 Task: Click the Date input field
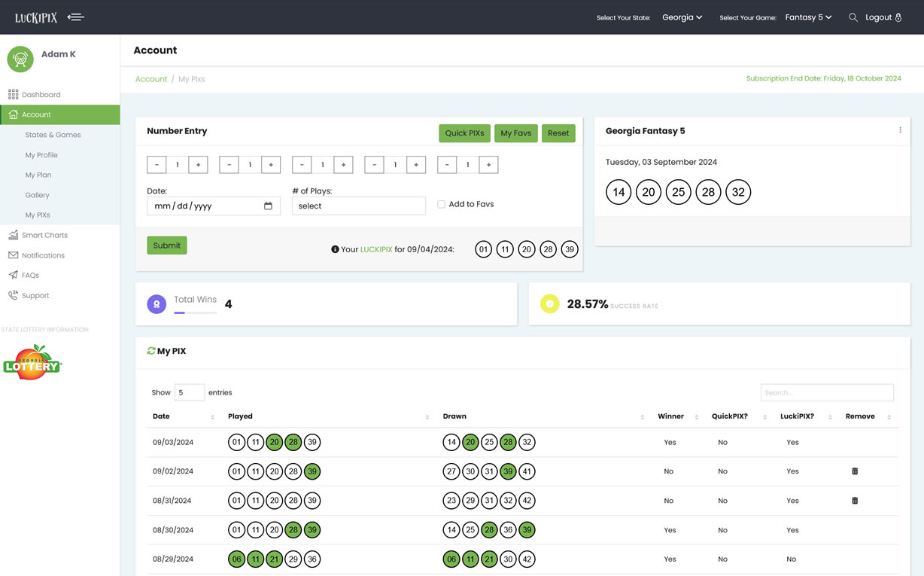pos(214,206)
